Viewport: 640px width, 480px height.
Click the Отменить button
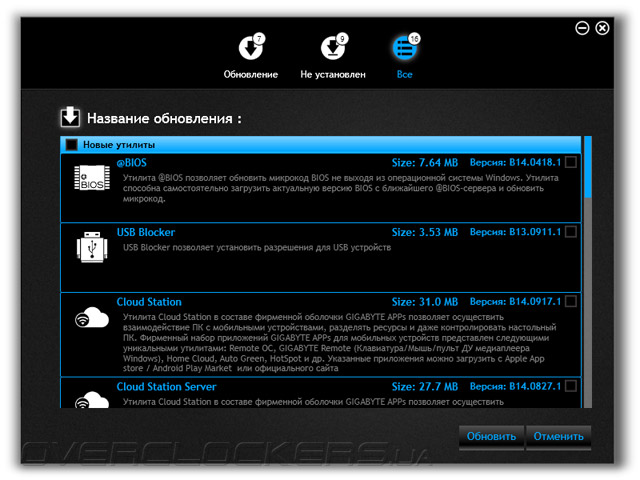(x=558, y=437)
